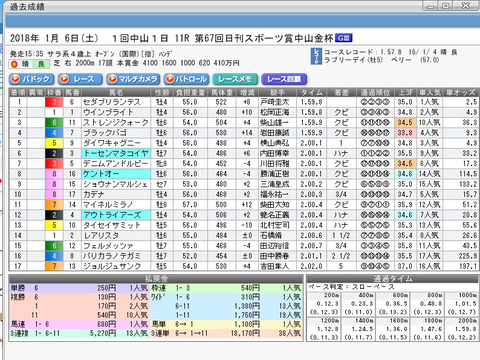The height and width of the screenshot is (360, 480).
Task: Select highlighted horse トーセンマタコイヤ
Action: (116, 153)
